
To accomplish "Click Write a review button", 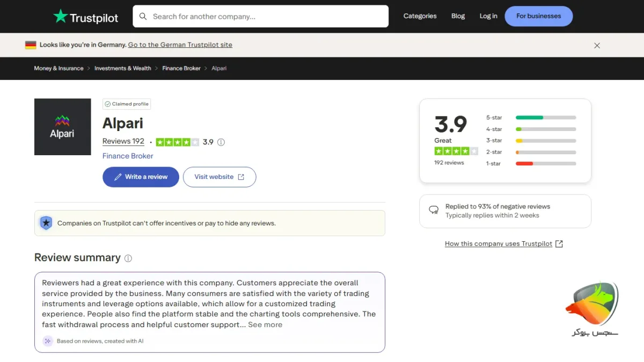I will point(141,177).
